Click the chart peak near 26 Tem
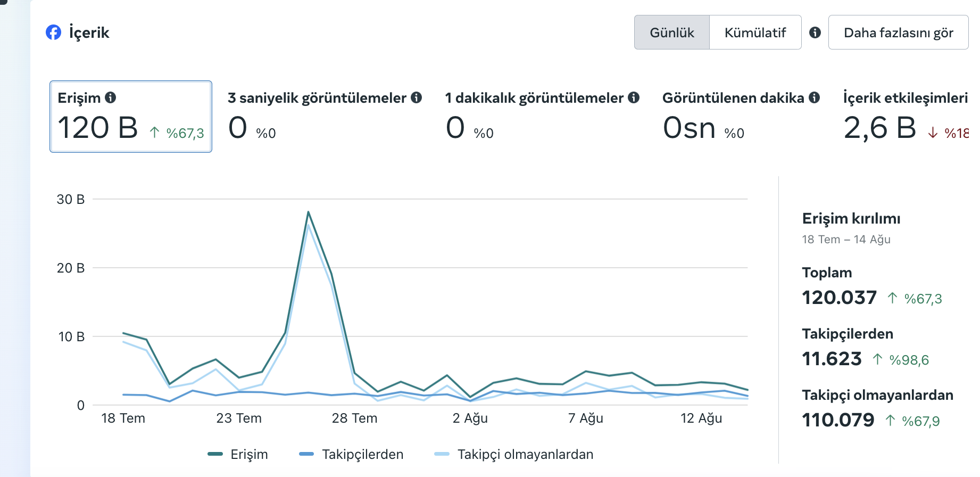The height and width of the screenshot is (477, 980). tap(309, 212)
